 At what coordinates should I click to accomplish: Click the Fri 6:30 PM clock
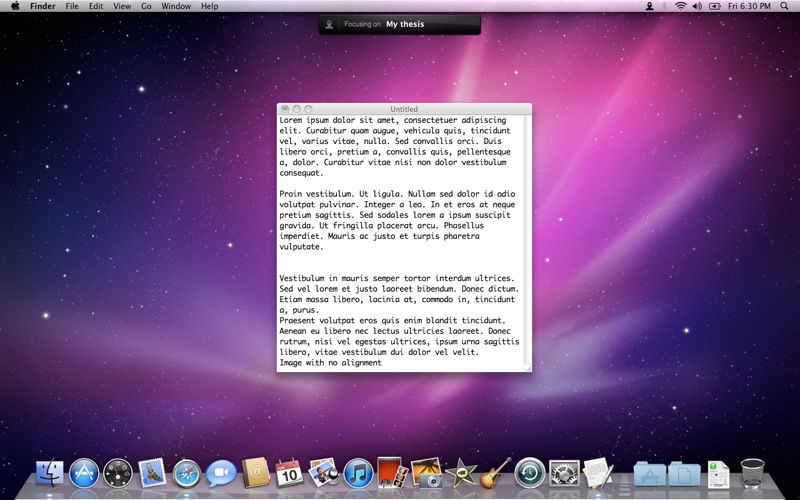tap(749, 6)
